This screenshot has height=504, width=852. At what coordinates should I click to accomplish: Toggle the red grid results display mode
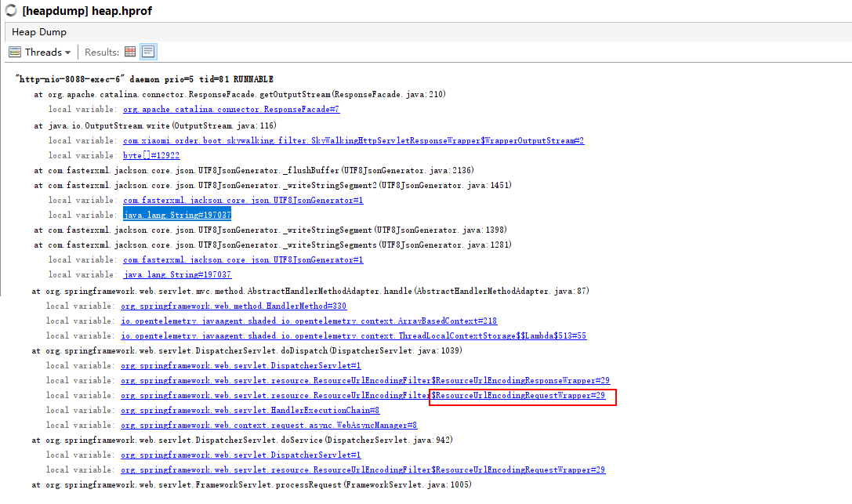click(129, 51)
